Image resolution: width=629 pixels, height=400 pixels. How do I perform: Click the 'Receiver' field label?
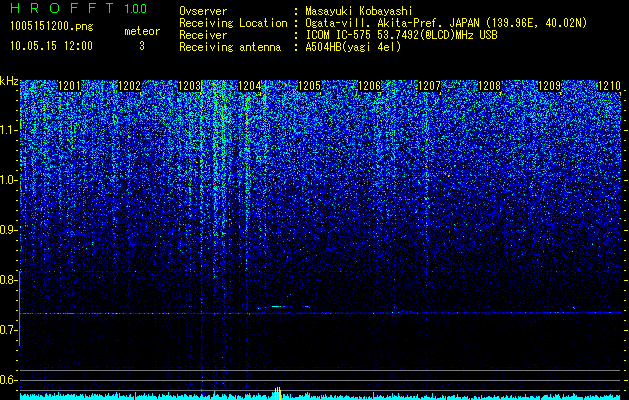point(203,35)
